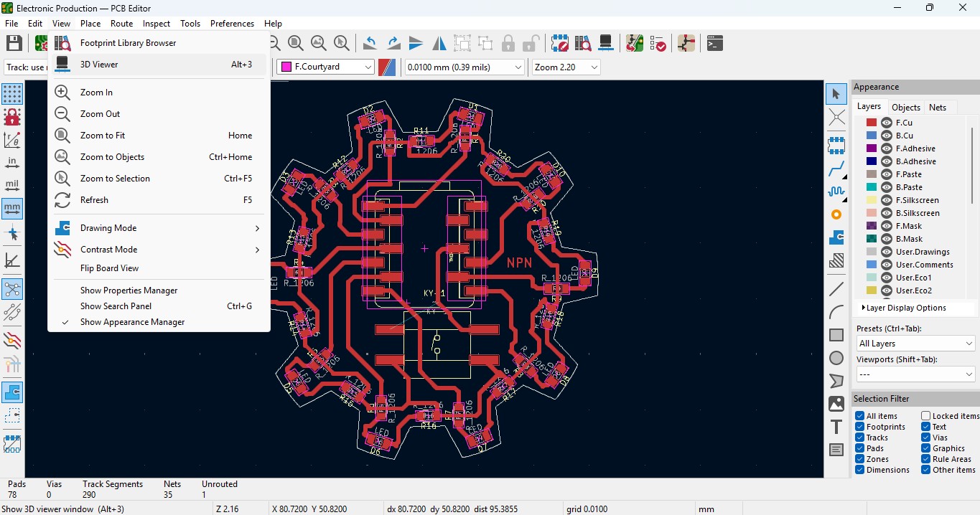Run the Design Rules Checker icon
This screenshot has width=980, height=515.
click(658, 43)
